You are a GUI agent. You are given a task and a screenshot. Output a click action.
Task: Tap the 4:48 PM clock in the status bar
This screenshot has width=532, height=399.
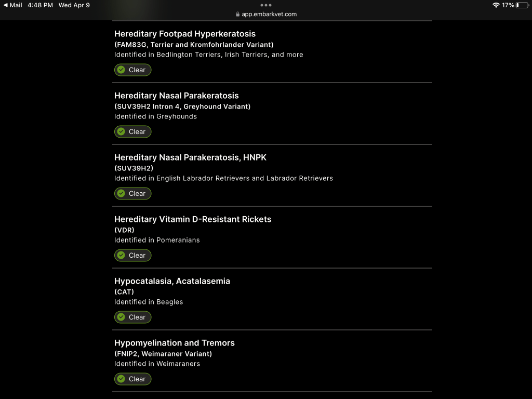[41, 5]
